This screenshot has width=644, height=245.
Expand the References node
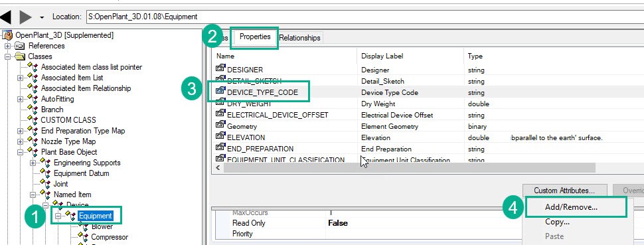[7, 46]
